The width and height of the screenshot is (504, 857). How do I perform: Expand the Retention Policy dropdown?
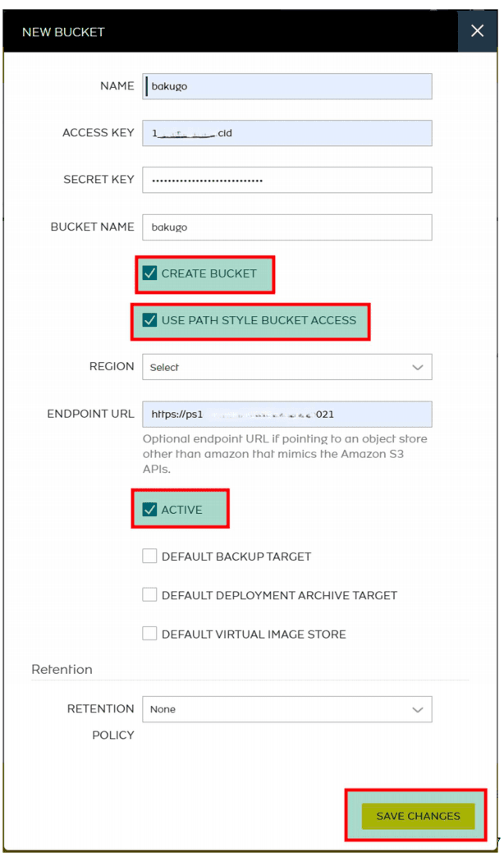287,709
